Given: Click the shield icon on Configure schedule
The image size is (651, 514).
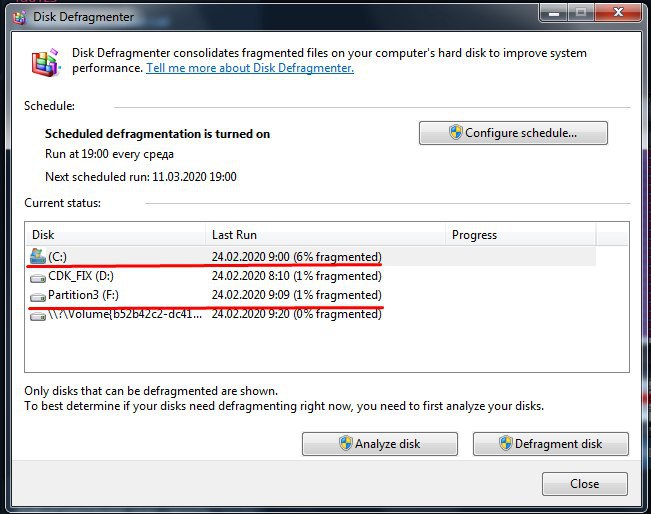Looking at the screenshot, I should point(455,133).
